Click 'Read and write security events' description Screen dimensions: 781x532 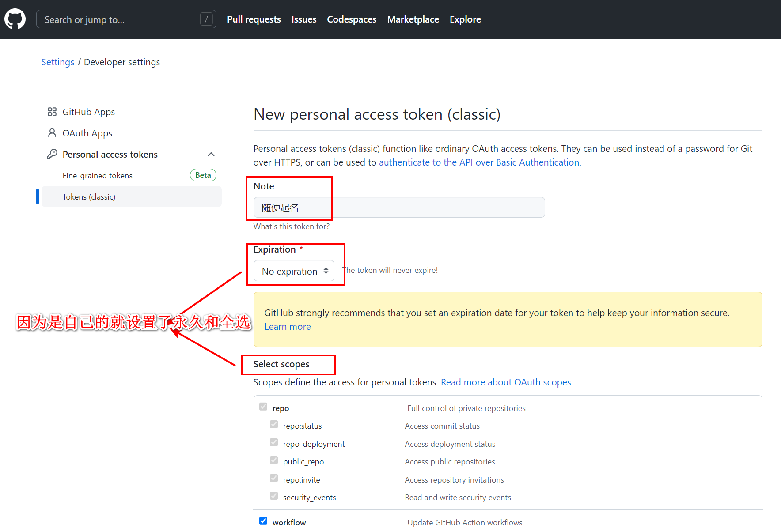pyautogui.click(x=458, y=498)
